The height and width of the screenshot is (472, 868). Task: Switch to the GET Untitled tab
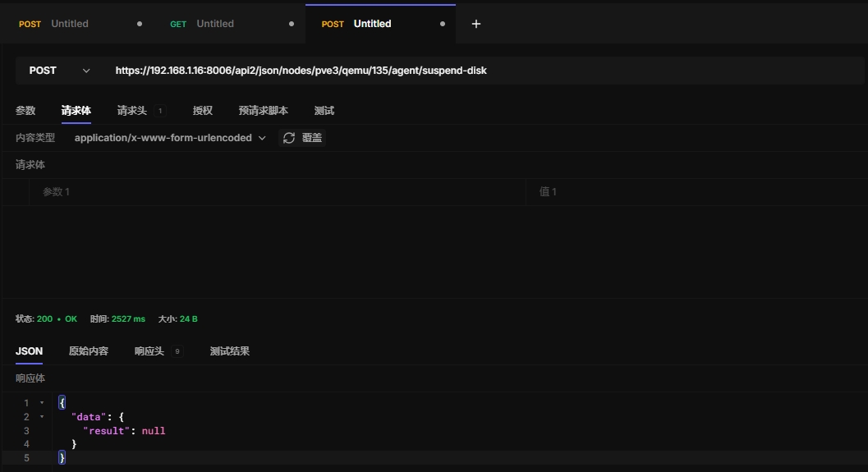point(214,24)
